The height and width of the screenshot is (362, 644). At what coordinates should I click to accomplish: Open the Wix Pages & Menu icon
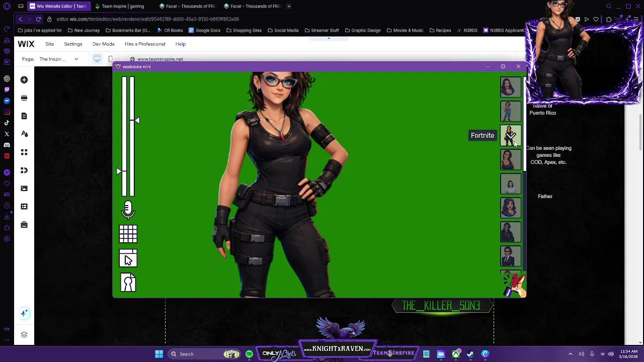(24, 116)
